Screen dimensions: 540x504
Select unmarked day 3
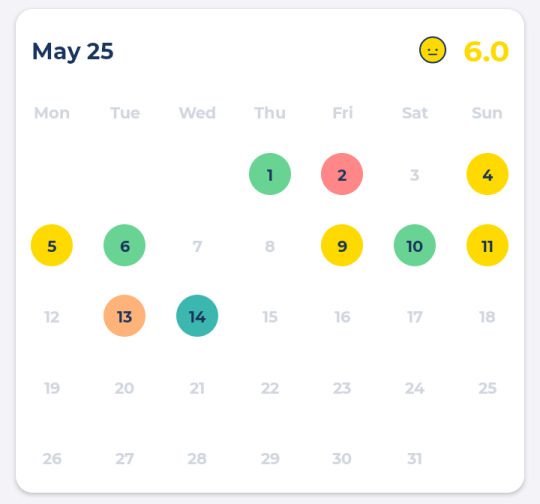tap(415, 175)
